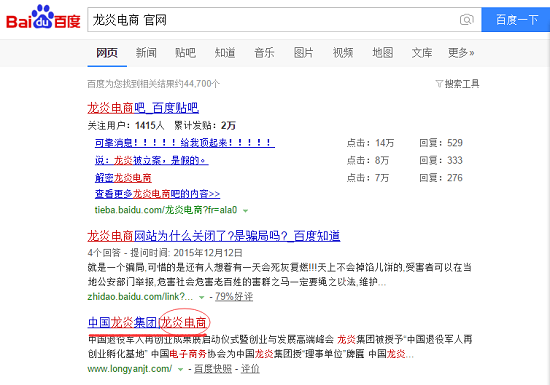The width and height of the screenshot is (550, 385).
Task: Open the 文库 tab
Action: tap(422, 53)
